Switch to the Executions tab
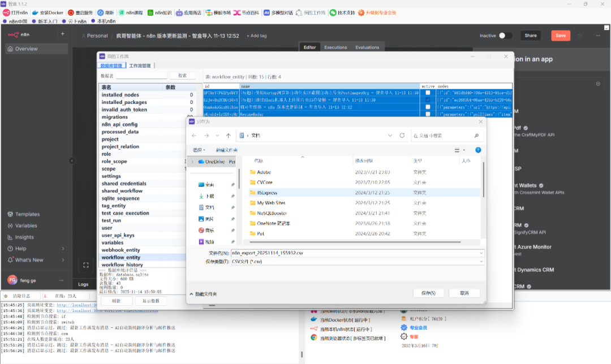This screenshot has height=364, width=611. pyautogui.click(x=335, y=47)
